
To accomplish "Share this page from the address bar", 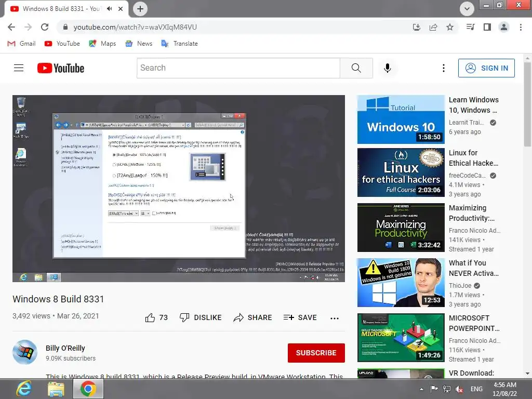I will coord(433,27).
